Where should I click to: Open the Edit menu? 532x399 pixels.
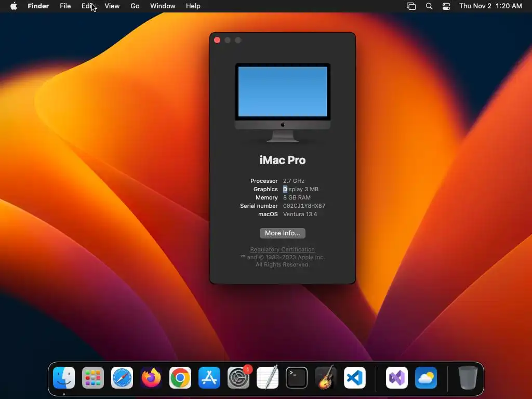(87, 6)
